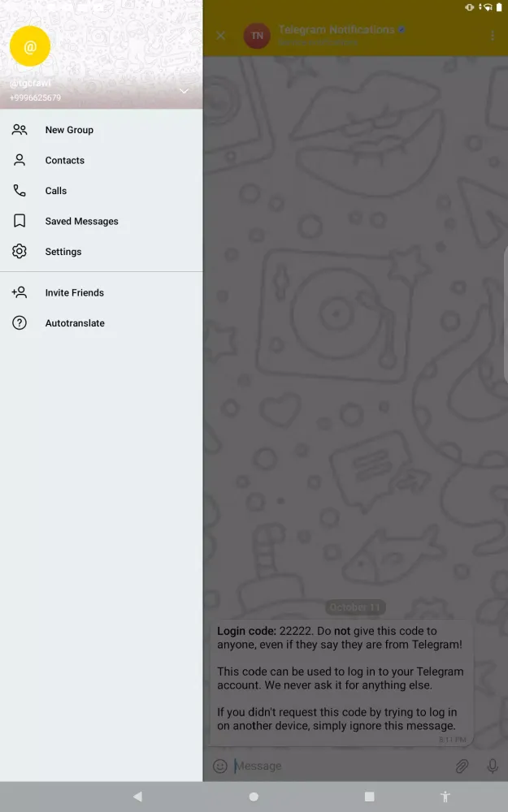This screenshot has height=812, width=508.
Task: Open Telegram Notifications chat title
Action: [336, 30]
